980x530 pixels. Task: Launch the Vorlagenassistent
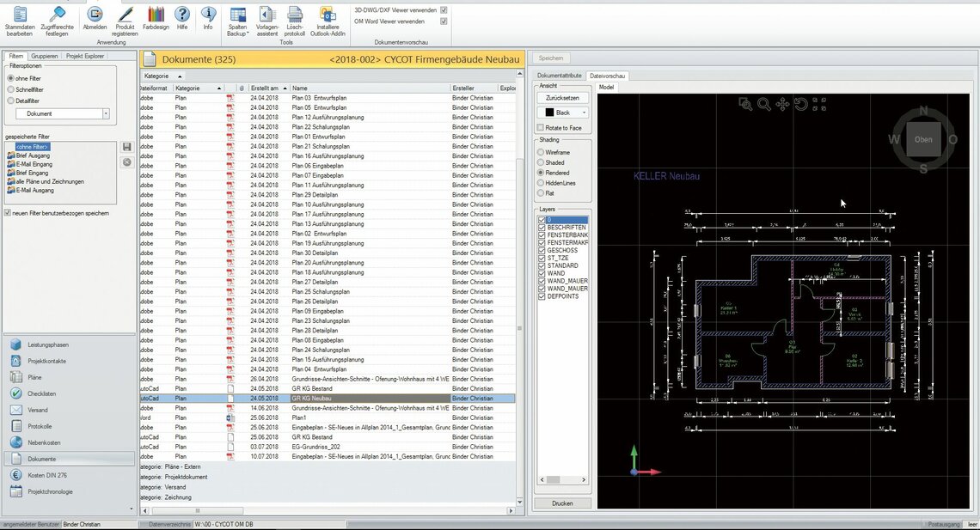click(x=266, y=21)
